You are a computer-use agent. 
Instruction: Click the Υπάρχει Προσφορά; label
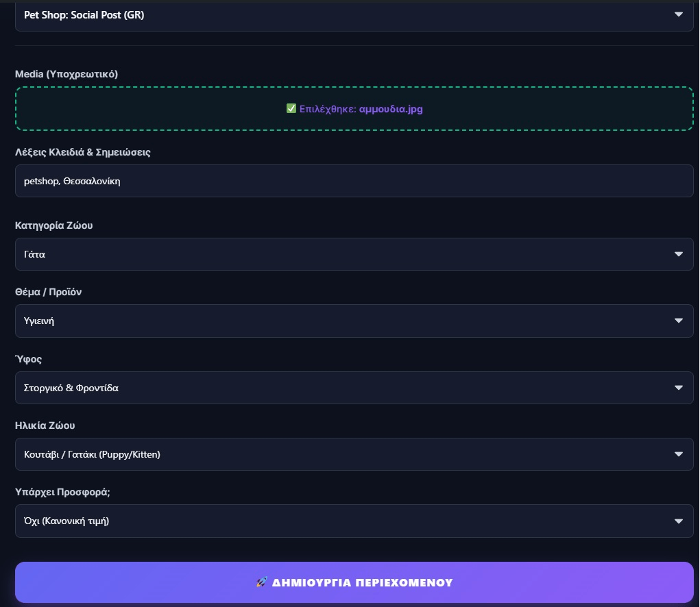click(62, 492)
